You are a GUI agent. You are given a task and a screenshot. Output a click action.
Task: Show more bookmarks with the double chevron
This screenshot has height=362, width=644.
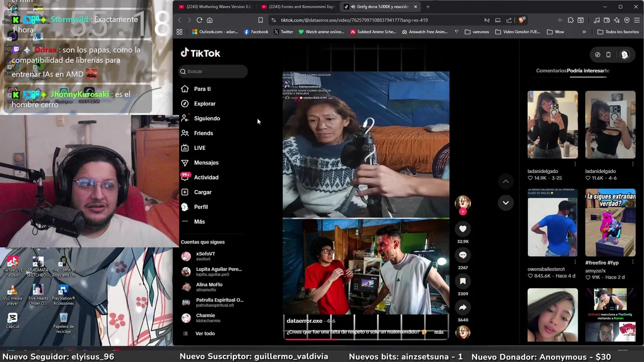coord(584,32)
